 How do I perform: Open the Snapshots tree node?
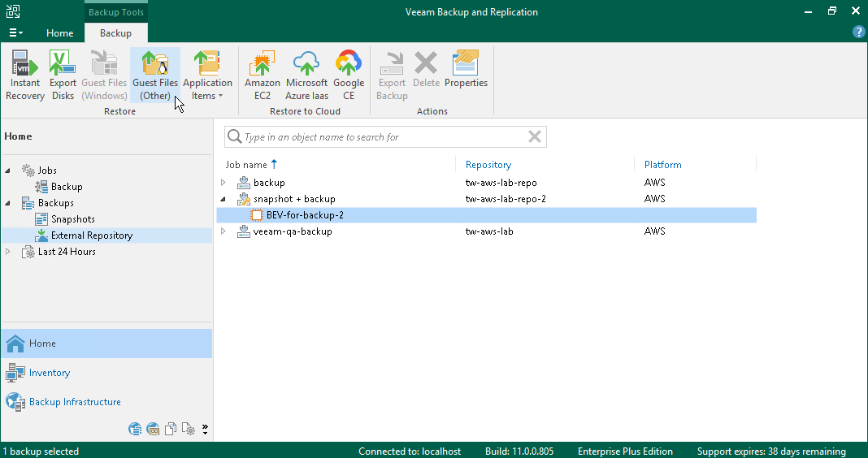pos(72,219)
